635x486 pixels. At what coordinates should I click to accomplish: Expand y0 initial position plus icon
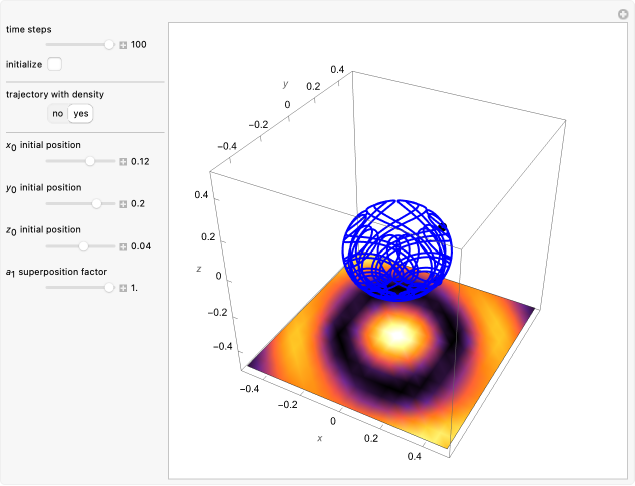click(123, 203)
